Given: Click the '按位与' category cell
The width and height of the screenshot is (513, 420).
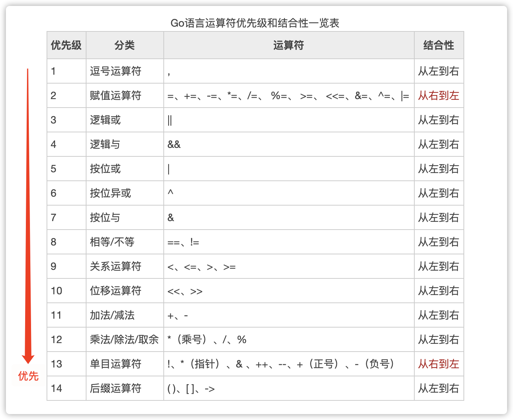Looking at the screenshot, I should (x=125, y=217).
